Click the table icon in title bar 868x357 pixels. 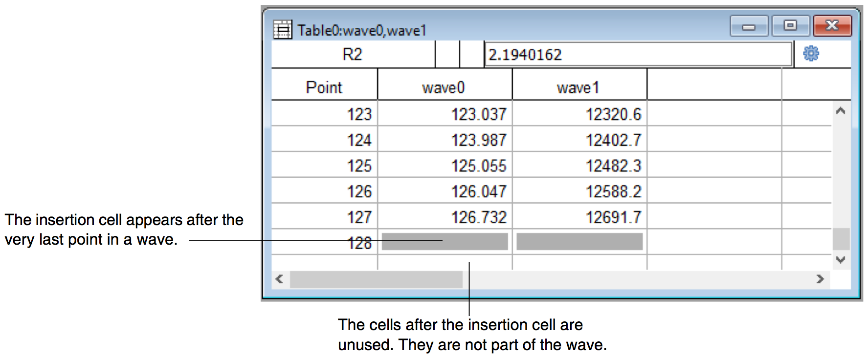tap(282, 30)
